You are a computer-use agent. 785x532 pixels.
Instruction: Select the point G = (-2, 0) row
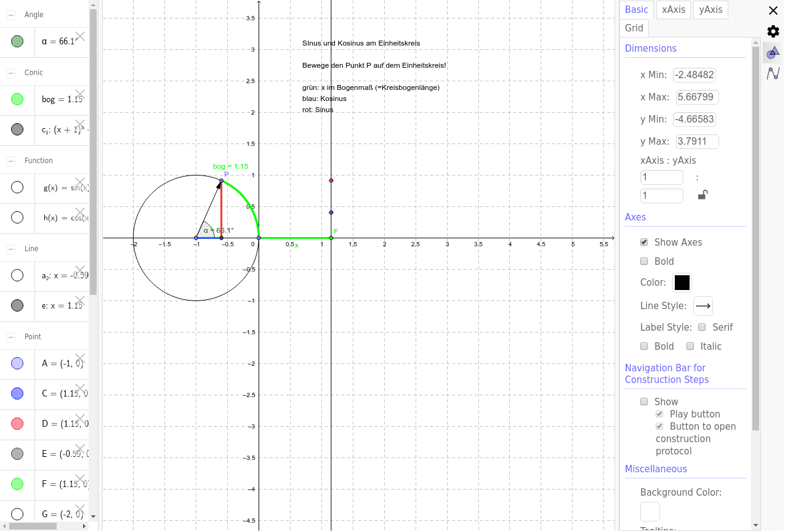(44, 514)
